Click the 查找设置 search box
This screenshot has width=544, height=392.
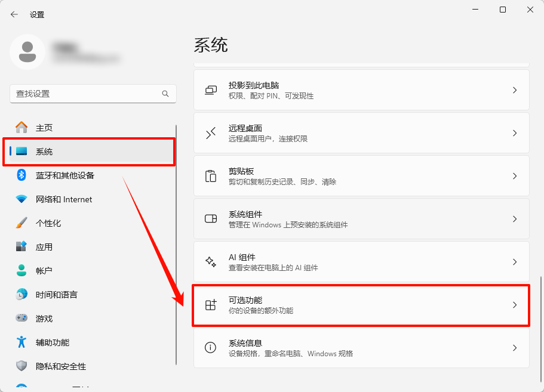93,94
